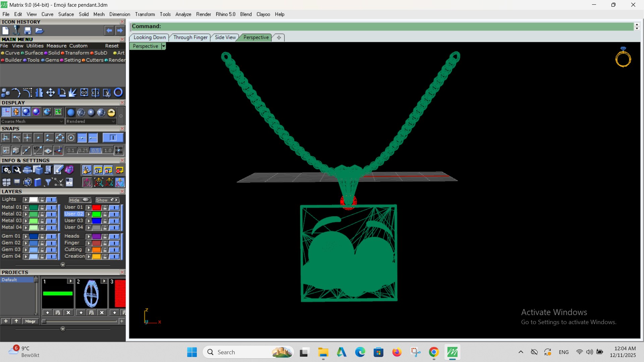Open the gears options icon in Info & Settings
This screenshot has width=644, height=362.
coord(6,170)
